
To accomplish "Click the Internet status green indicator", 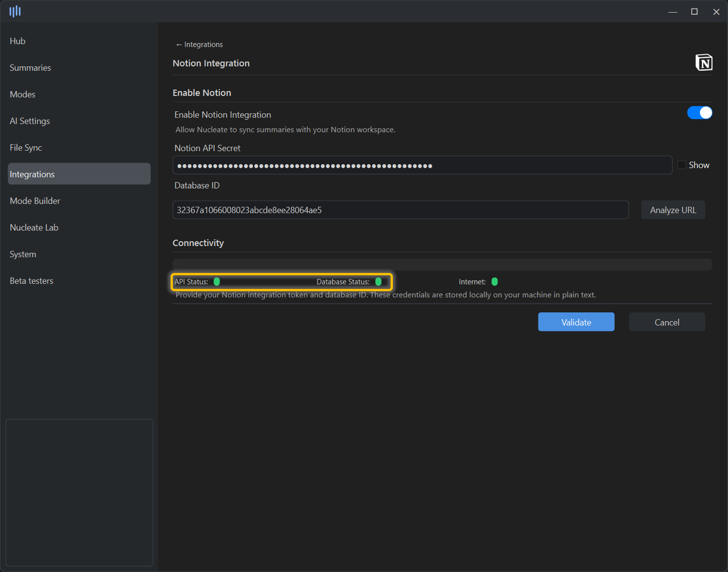I will point(494,282).
